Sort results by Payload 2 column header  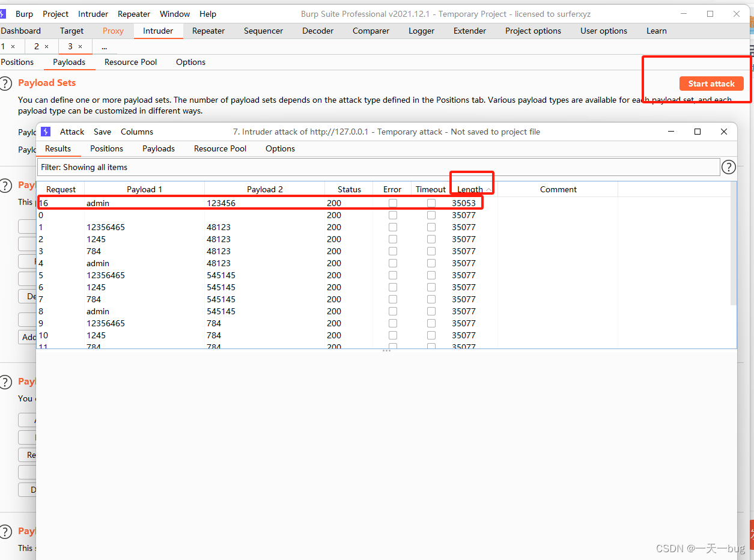(x=264, y=189)
